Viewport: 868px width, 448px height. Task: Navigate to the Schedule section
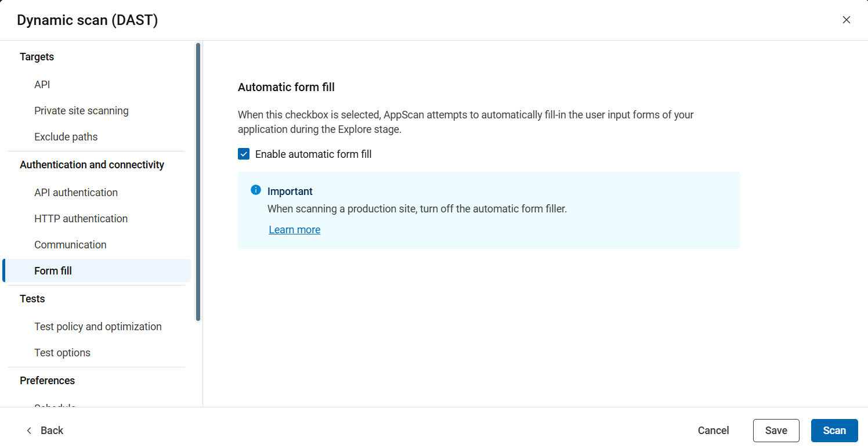pyautogui.click(x=55, y=406)
